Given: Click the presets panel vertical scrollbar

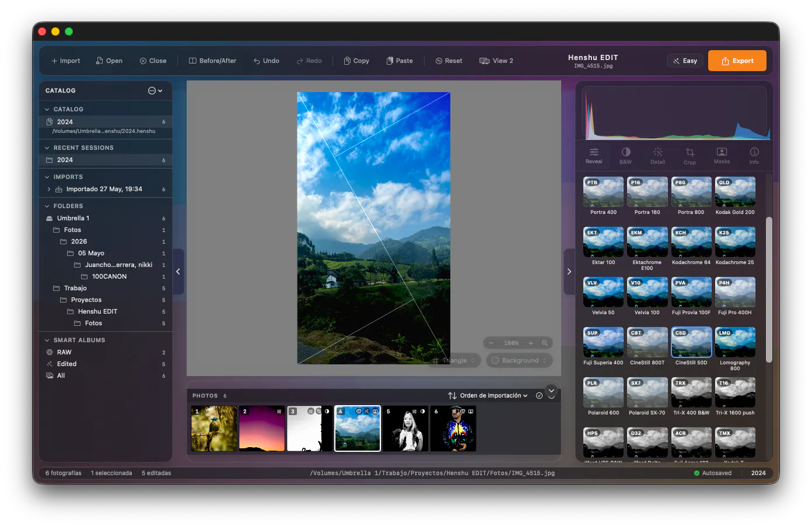Looking at the screenshot, I should pyautogui.click(x=769, y=290).
